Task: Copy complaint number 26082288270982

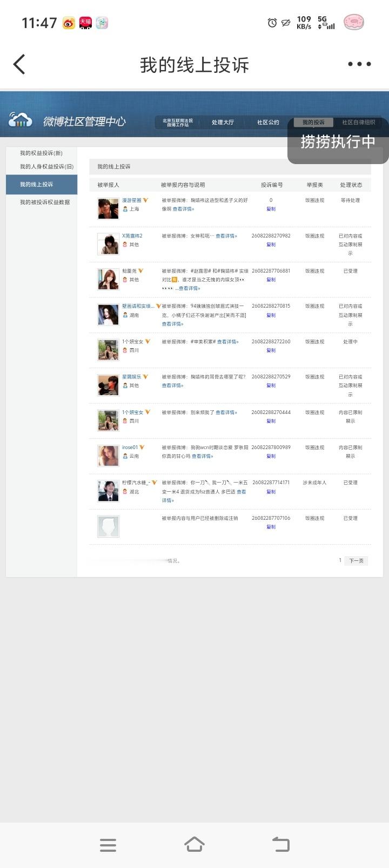Action: 271,245
